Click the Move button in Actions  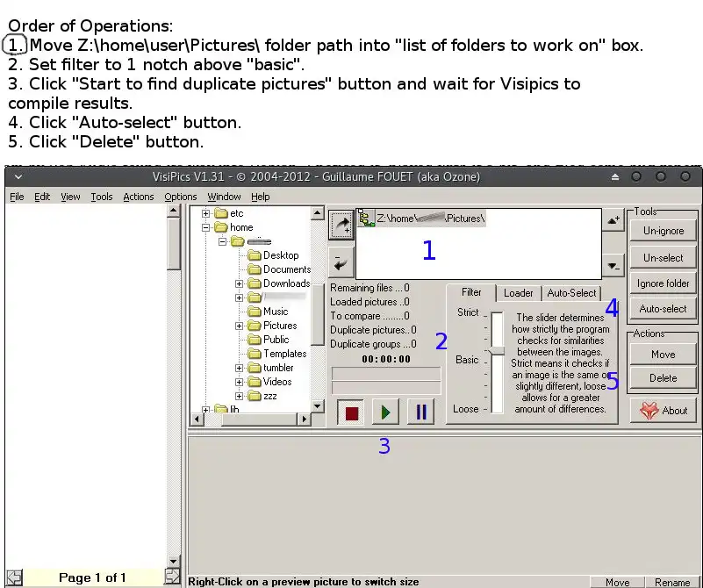(x=664, y=355)
